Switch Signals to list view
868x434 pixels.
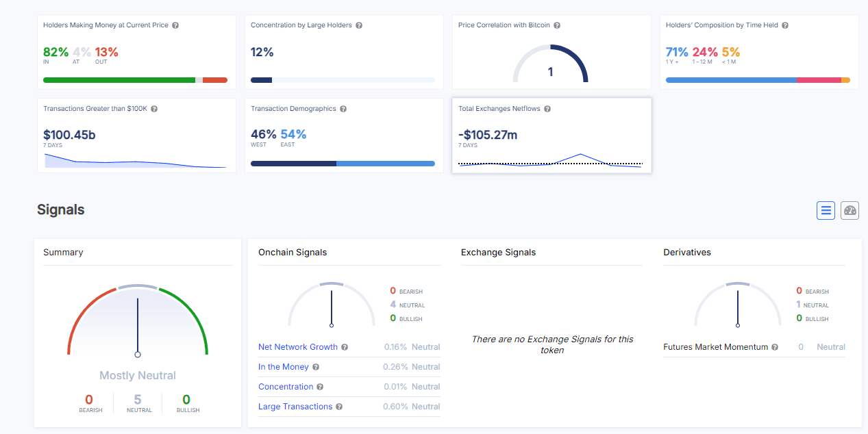(826, 210)
